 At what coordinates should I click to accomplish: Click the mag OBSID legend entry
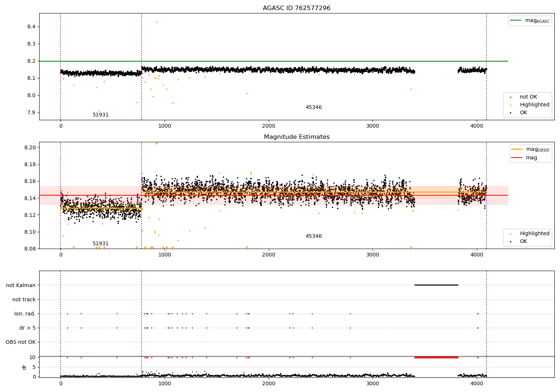(x=530, y=149)
